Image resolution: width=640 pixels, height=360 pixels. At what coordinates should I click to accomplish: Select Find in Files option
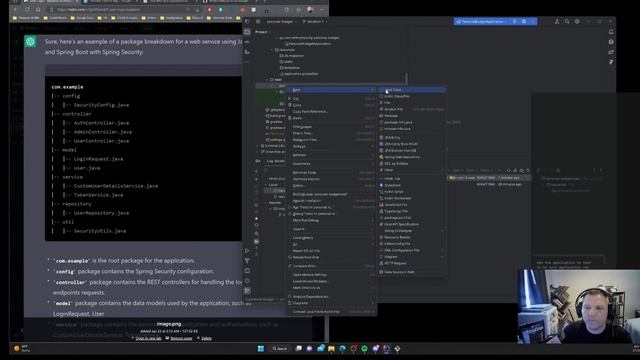tap(331, 133)
